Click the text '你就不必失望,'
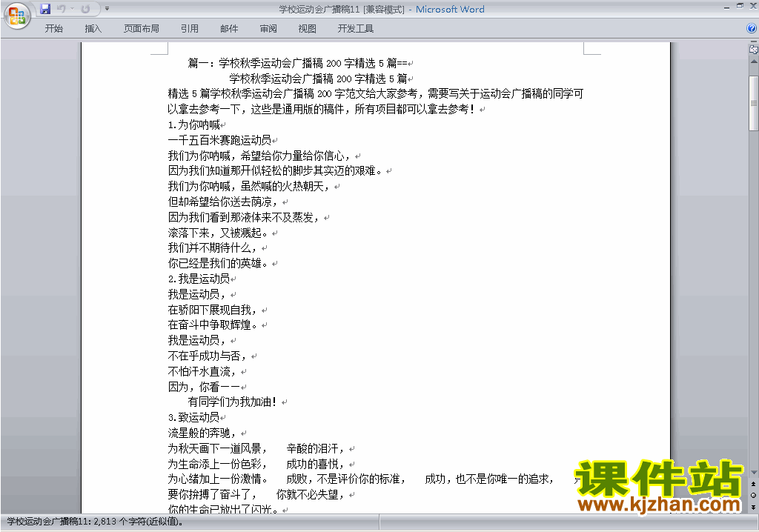This screenshot has height=532, width=759. [311, 495]
